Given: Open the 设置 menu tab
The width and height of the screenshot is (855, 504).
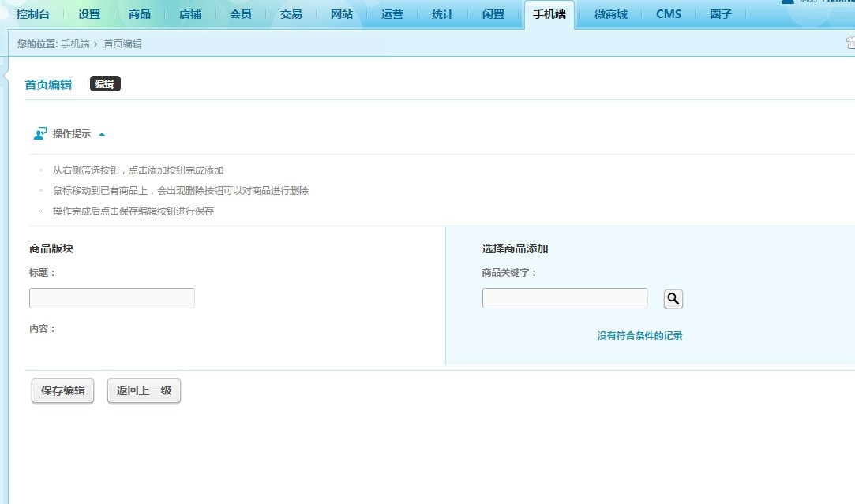Looking at the screenshot, I should 89,15.
